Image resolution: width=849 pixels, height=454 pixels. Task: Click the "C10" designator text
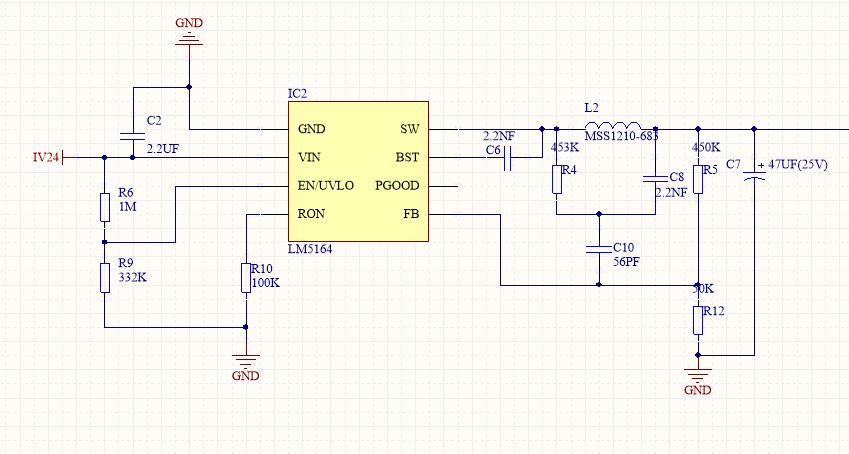pos(623,248)
